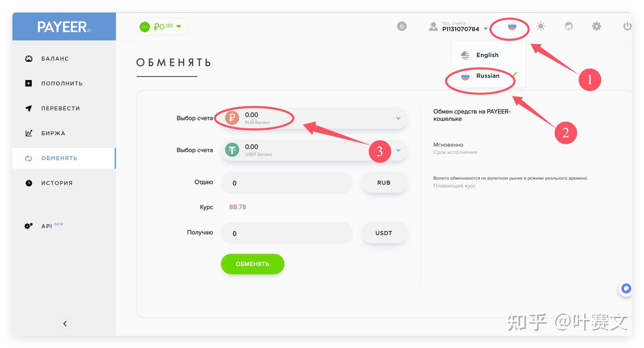Switch theme with the sun icon
Screen dimensions: 644x348
click(x=540, y=26)
